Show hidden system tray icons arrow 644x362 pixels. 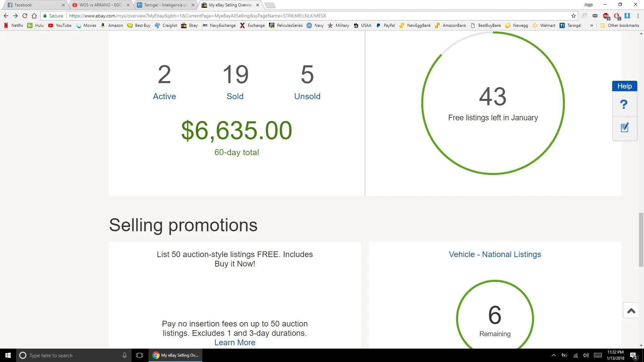coord(554,355)
